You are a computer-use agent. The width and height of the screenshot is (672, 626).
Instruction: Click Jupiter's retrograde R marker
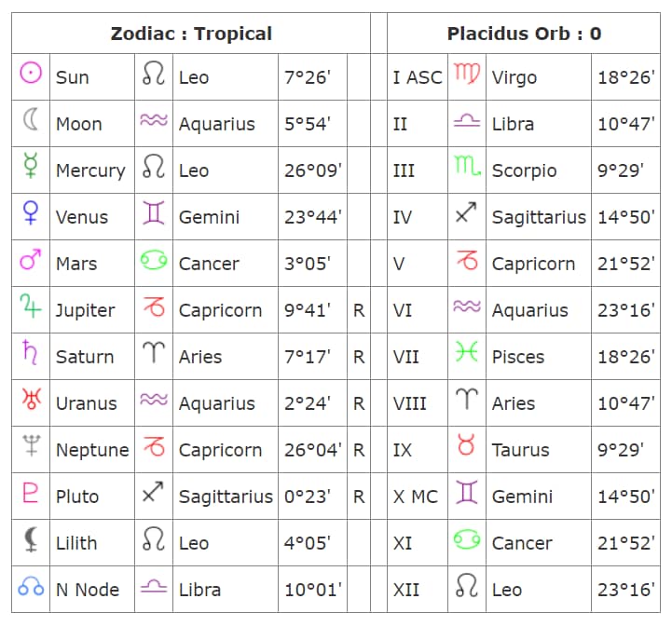coord(359,310)
